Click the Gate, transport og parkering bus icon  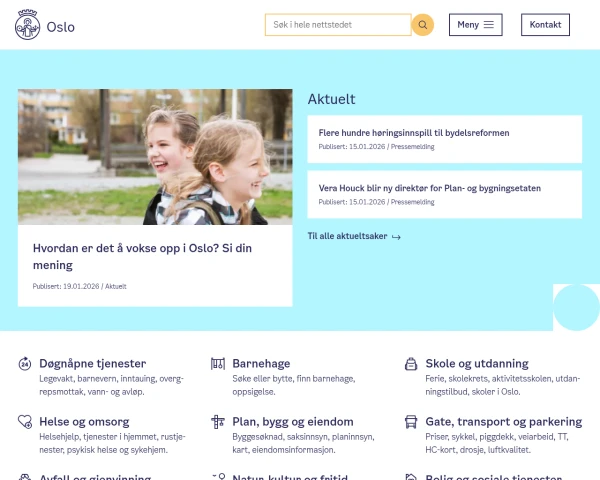tap(410, 422)
